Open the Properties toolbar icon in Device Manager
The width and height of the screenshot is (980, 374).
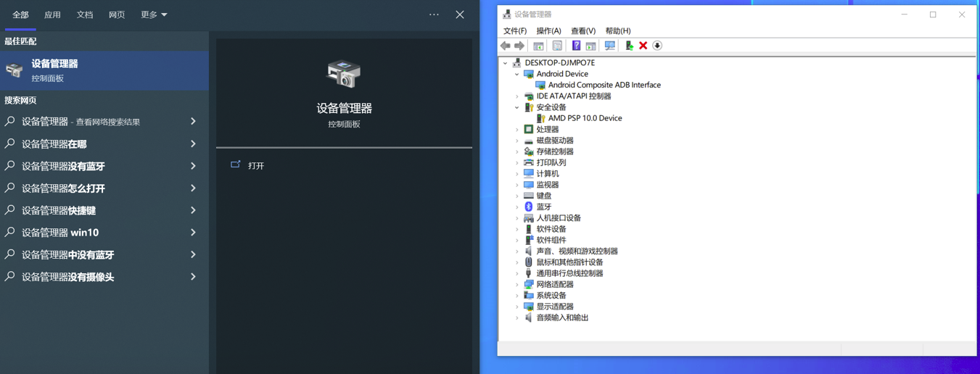click(x=557, y=46)
